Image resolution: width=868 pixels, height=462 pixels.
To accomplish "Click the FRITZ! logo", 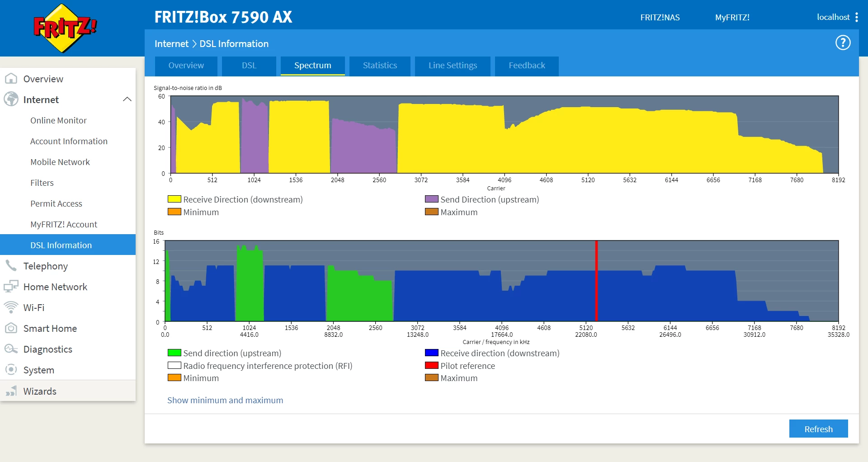I will (x=65, y=28).
